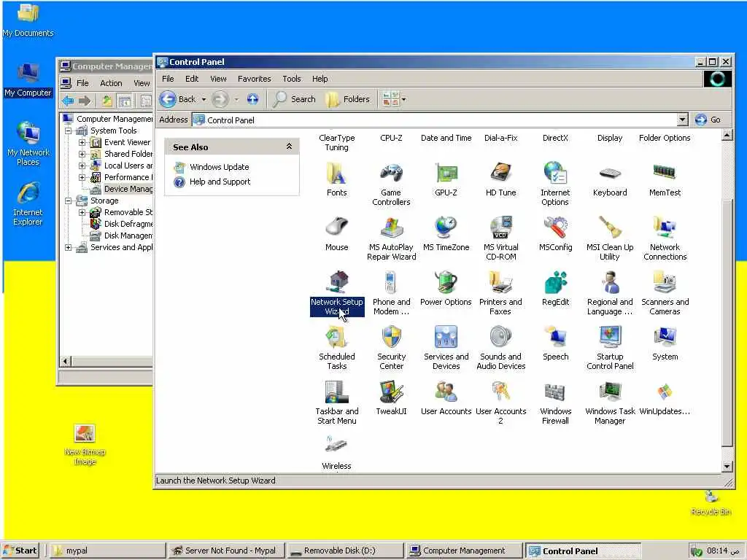Open Scheduled Tasks icon
Screen dimensions: 747x560
click(x=336, y=337)
